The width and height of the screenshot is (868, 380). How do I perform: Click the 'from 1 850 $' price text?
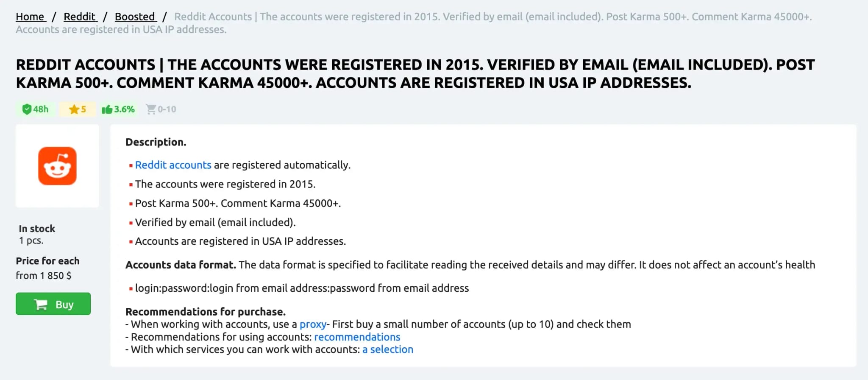(x=44, y=276)
